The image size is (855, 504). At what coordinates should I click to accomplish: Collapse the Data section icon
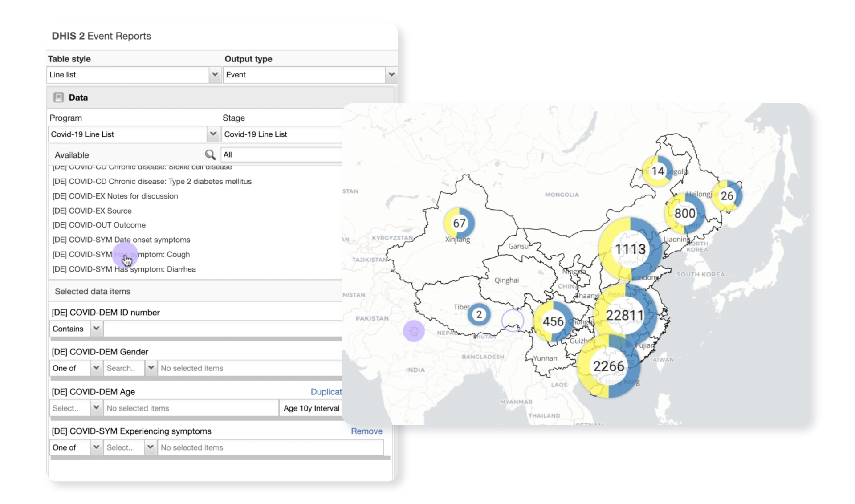click(x=58, y=98)
